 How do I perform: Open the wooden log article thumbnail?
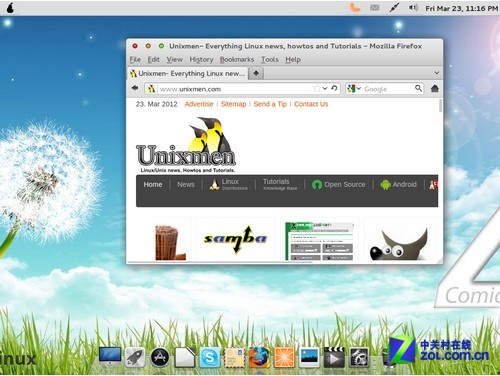170,242
